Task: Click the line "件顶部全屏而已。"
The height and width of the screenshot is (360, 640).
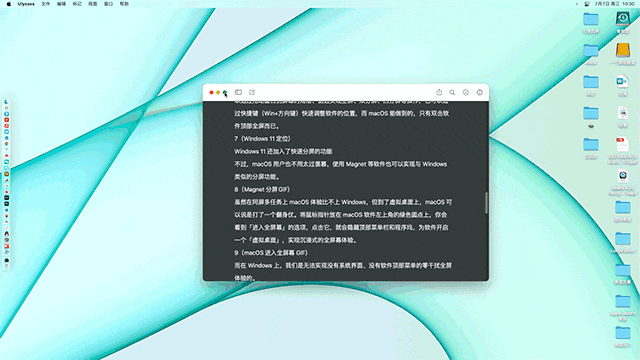Action: tap(257, 126)
